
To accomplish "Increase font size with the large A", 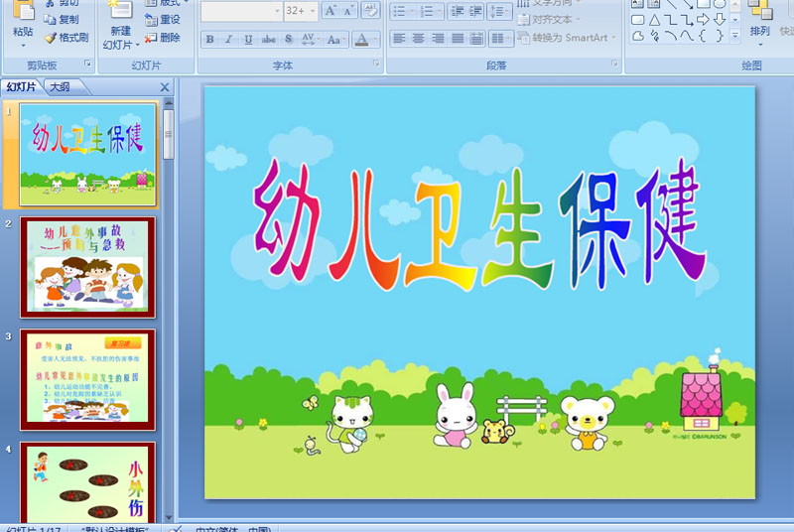I will pyautogui.click(x=331, y=10).
